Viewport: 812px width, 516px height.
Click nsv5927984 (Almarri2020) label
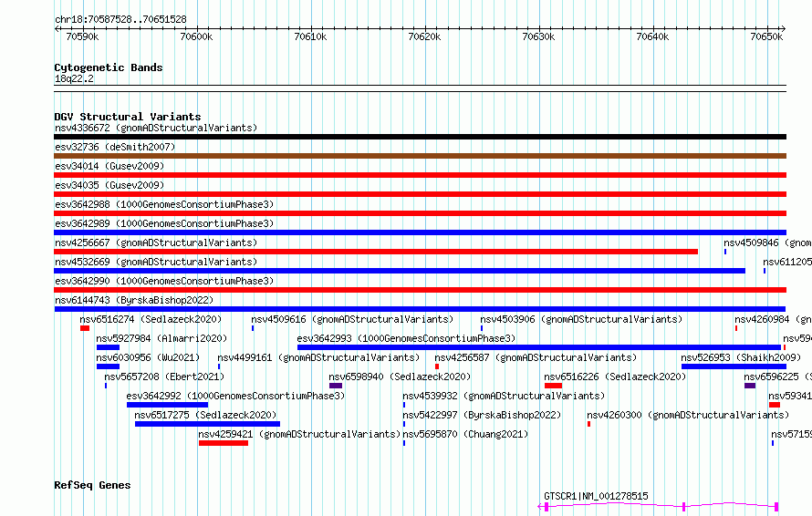pyautogui.click(x=161, y=338)
